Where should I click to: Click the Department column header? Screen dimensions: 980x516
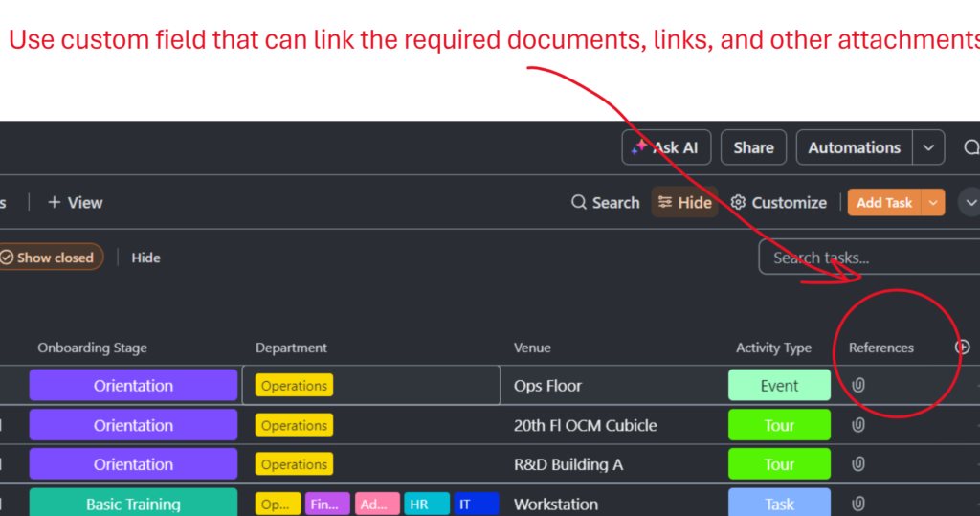291,348
